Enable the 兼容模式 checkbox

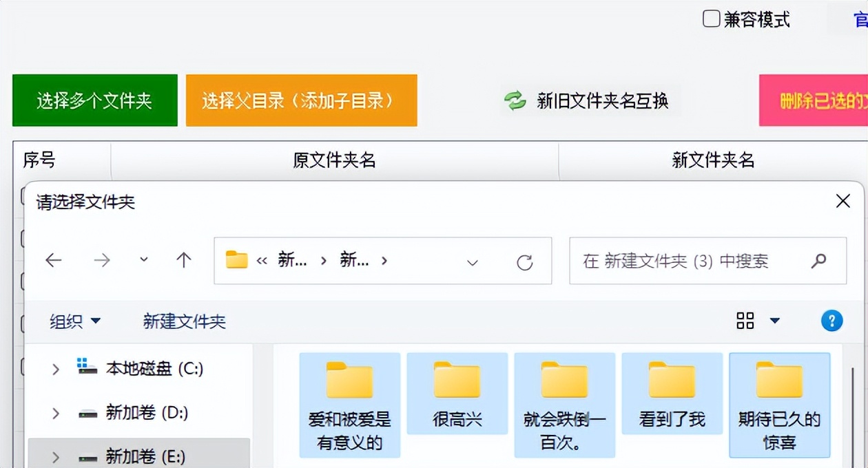[710, 19]
